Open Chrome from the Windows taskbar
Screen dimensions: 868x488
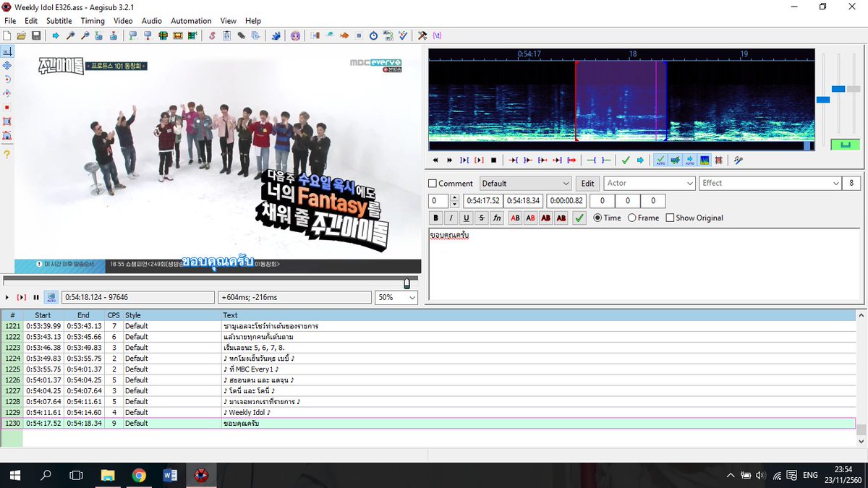(139, 475)
